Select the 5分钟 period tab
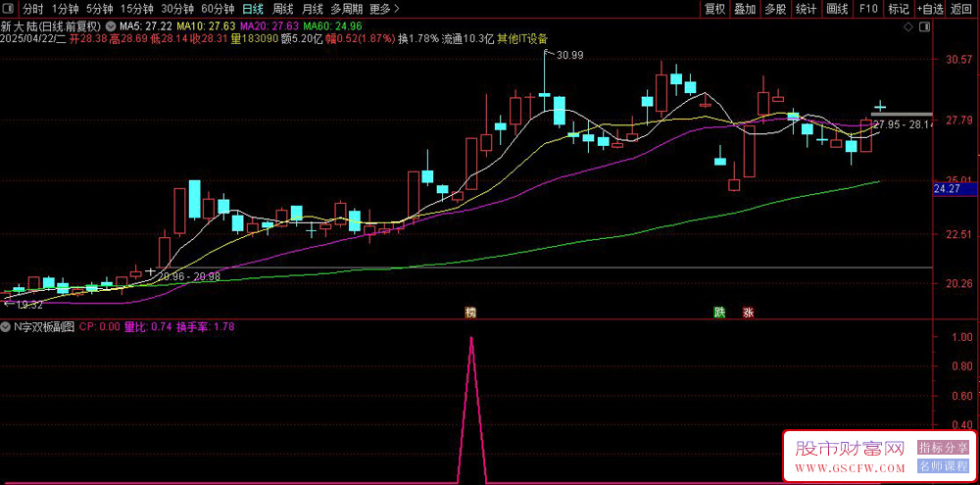Screen dimensions: 980x485 tap(99, 9)
